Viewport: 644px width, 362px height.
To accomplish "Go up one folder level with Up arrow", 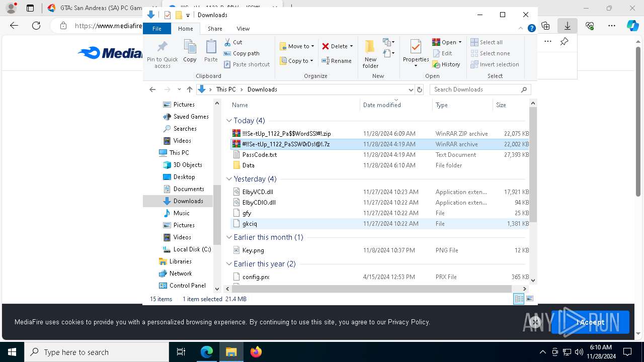I will coord(189,89).
